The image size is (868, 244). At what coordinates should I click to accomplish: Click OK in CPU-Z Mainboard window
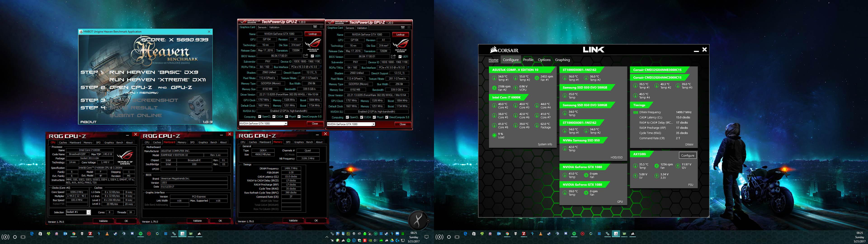[220, 221]
